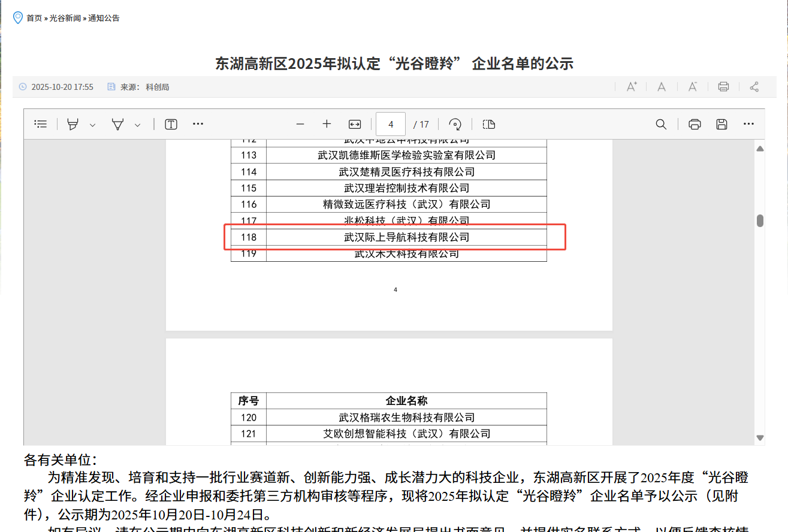
Task: Toggle fit to width view
Action: tap(355, 124)
